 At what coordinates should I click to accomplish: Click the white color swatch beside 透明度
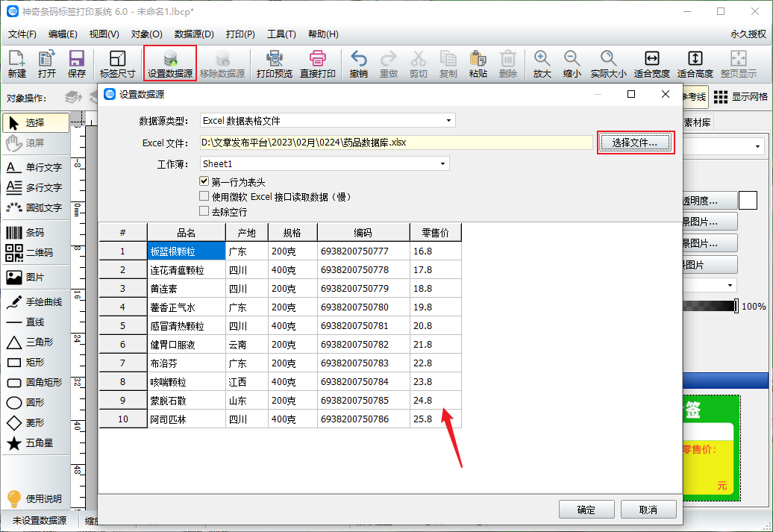(748, 201)
